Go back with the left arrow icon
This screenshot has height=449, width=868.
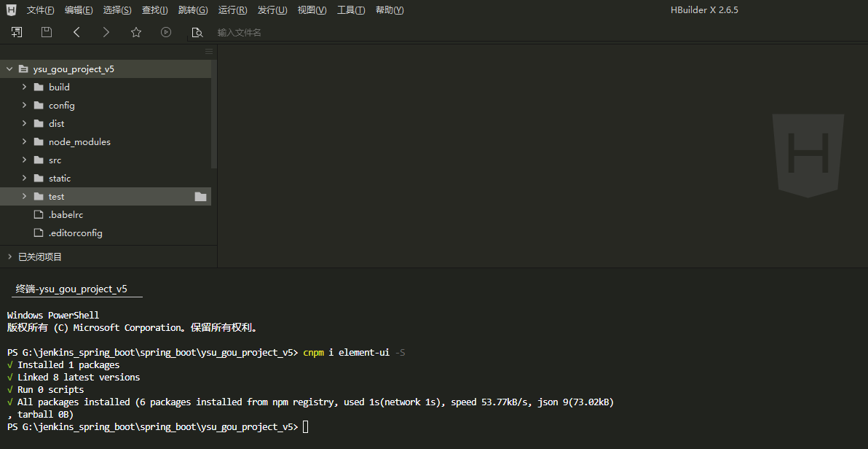(76, 32)
